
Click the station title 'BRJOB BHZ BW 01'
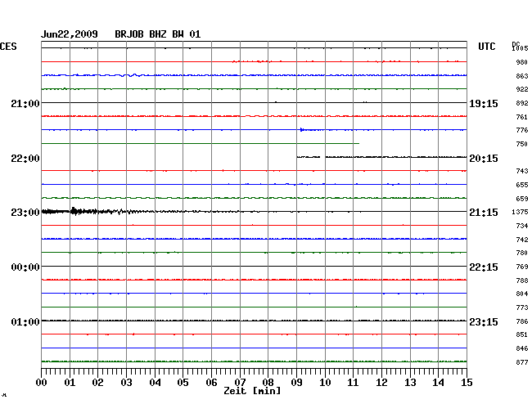(157, 34)
